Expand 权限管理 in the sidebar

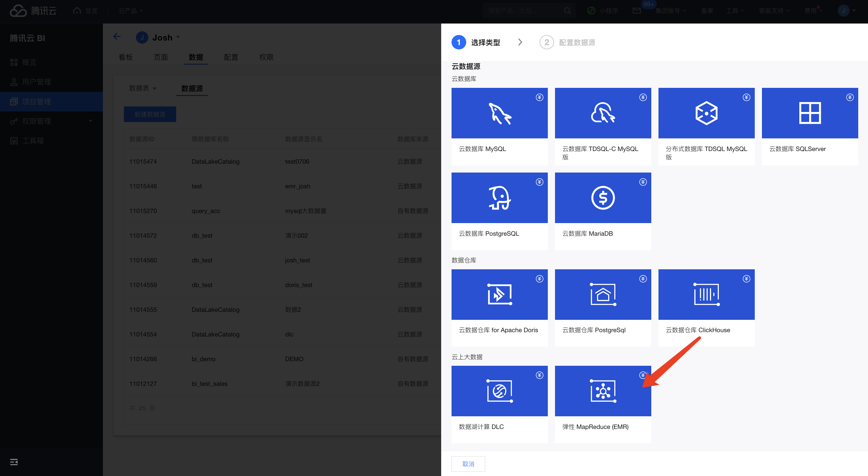coord(90,121)
